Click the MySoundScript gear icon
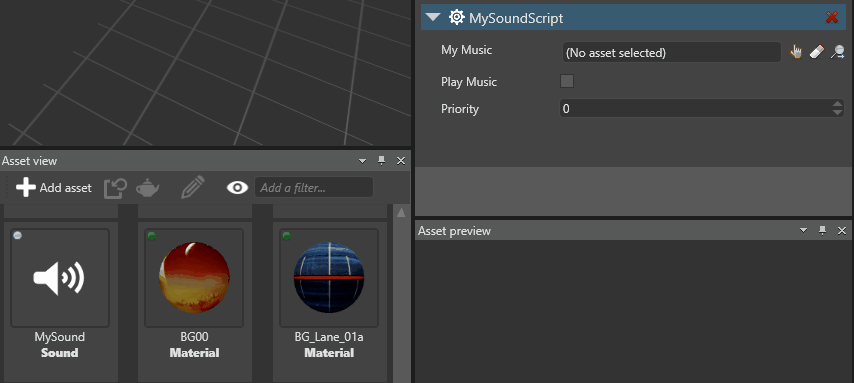This screenshot has height=383, width=854. [456, 18]
